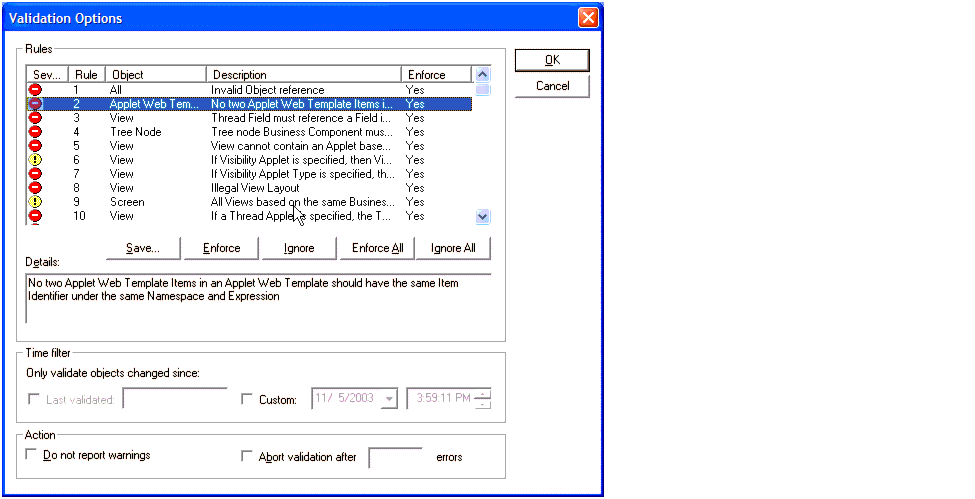Select If Visibility Applet is specified description
Screen dimensions: 975x499
[x=302, y=160]
